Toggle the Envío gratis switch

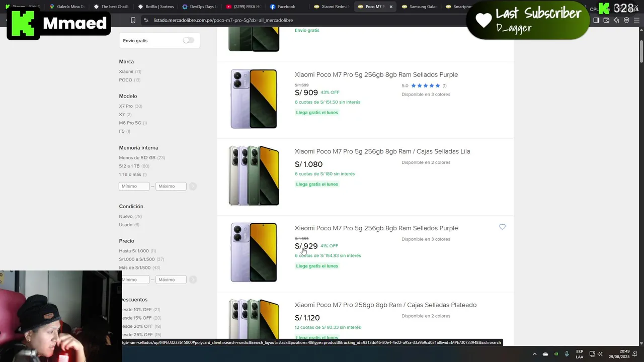click(188, 40)
